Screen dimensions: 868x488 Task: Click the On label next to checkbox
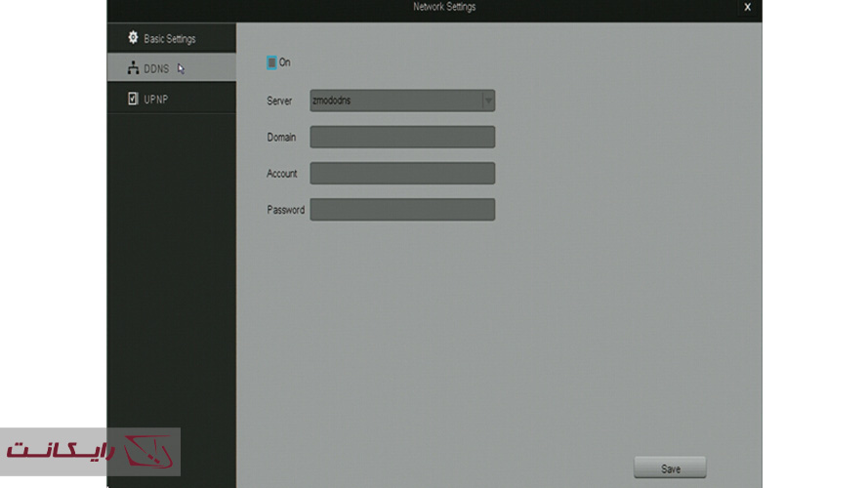285,62
